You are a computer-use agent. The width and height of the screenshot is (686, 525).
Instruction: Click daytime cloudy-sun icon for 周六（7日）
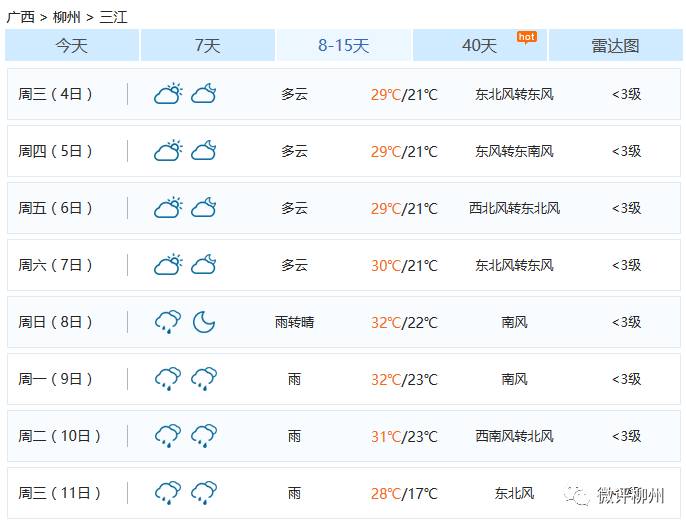168,265
